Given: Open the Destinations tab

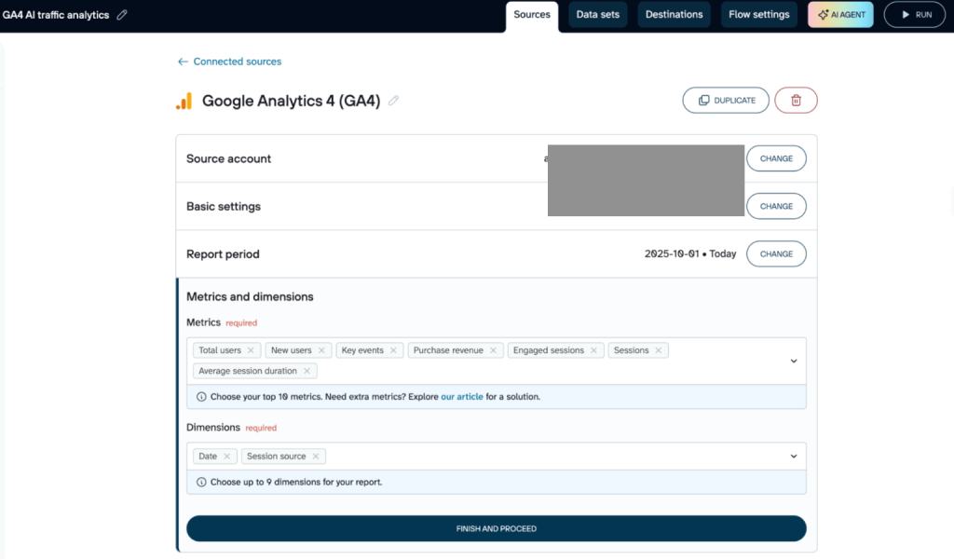Looking at the screenshot, I should point(674,14).
